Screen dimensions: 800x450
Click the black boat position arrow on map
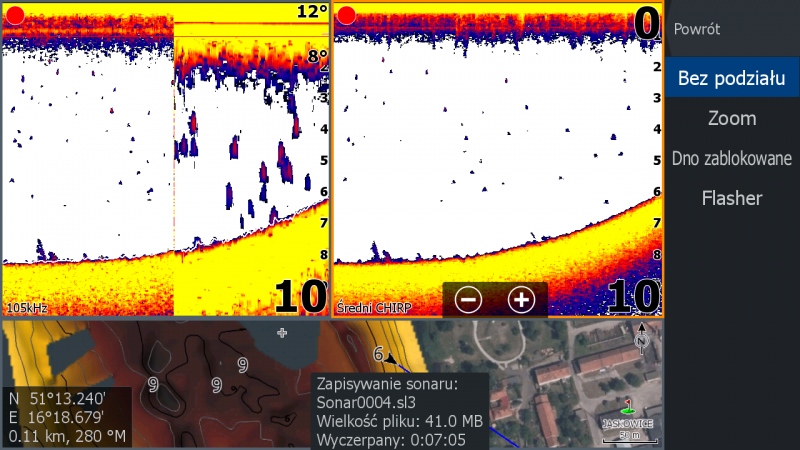392,359
